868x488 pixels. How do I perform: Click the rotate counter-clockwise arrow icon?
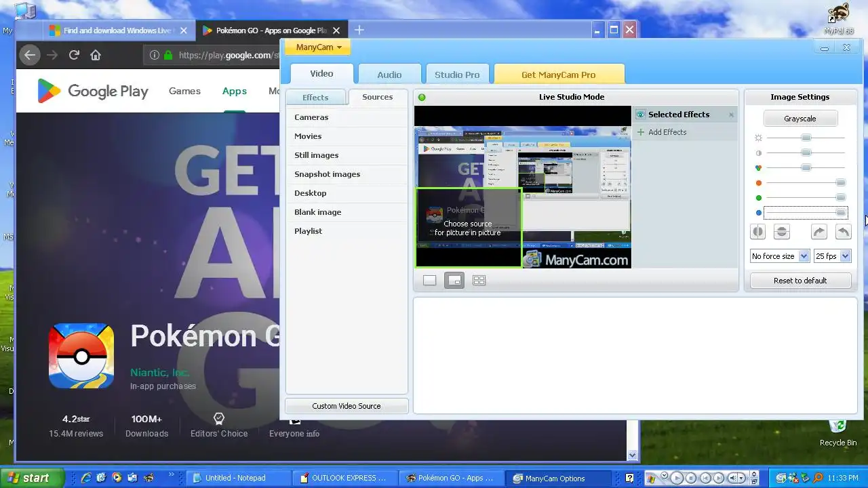pyautogui.click(x=843, y=232)
